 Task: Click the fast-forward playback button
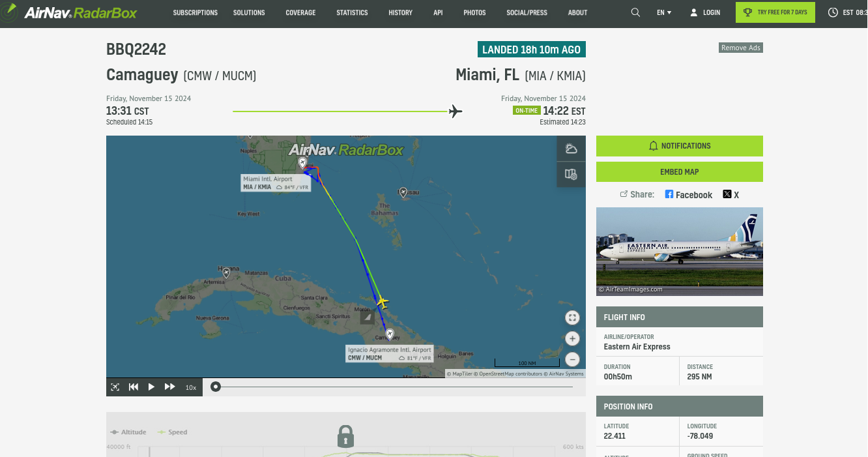[169, 387]
